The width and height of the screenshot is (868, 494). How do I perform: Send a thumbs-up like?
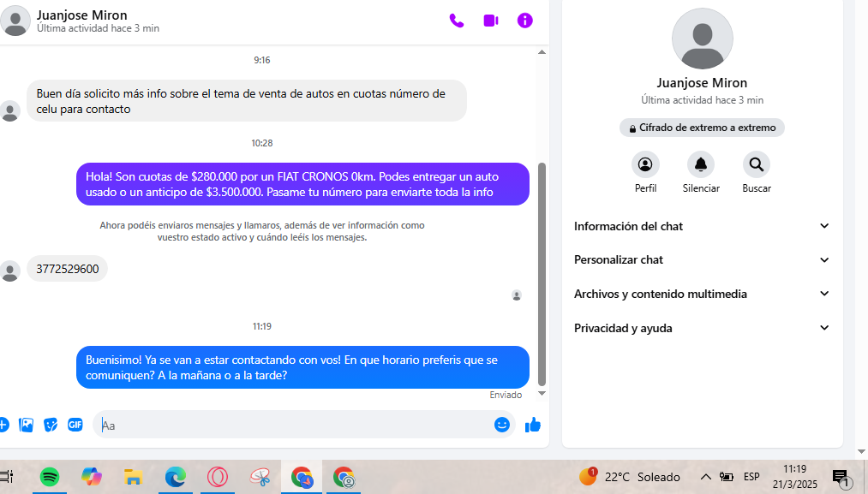(x=532, y=425)
